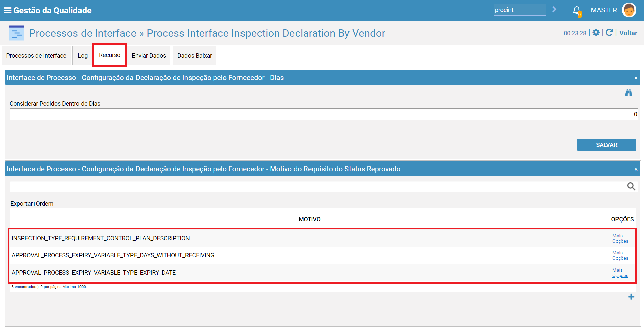
Task: Click the refresh icon beside Voltar
Action: (x=609, y=32)
